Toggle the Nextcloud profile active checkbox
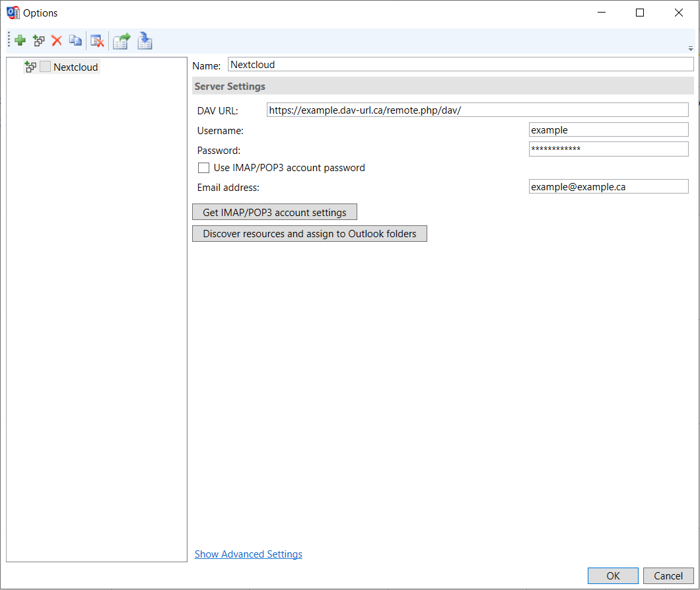Viewport: 700px width, 590px height. point(45,67)
